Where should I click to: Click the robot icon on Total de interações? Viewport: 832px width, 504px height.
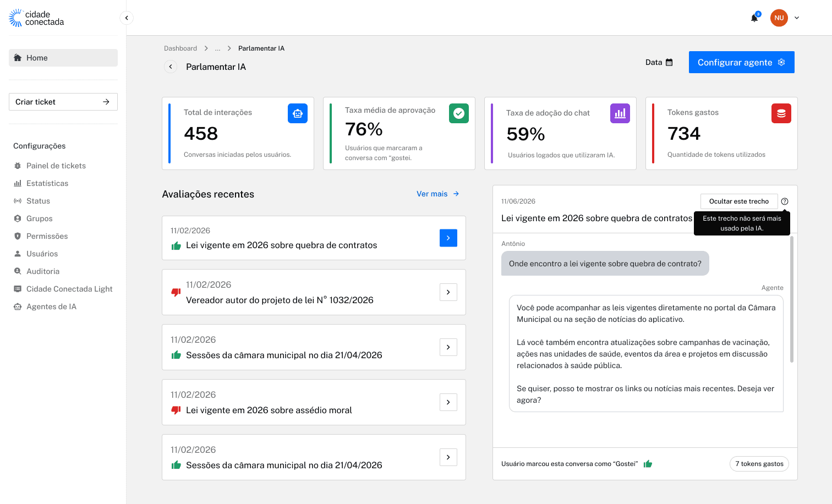pyautogui.click(x=298, y=113)
